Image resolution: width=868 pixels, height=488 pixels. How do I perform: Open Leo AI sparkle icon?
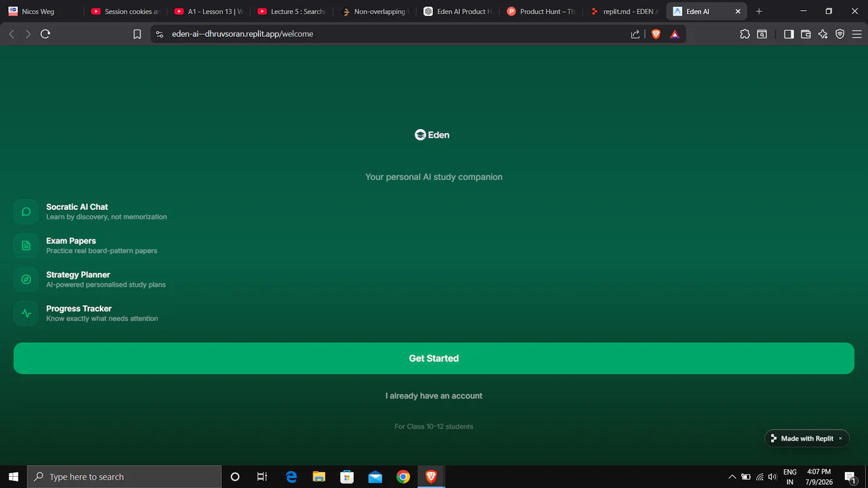click(823, 34)
